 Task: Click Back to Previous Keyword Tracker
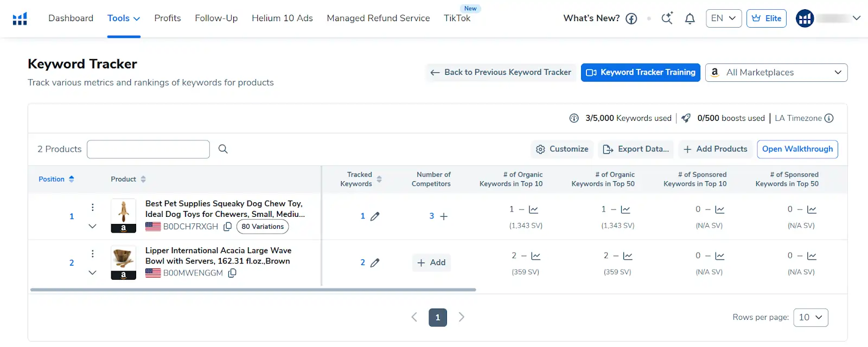tap(501, 73)
